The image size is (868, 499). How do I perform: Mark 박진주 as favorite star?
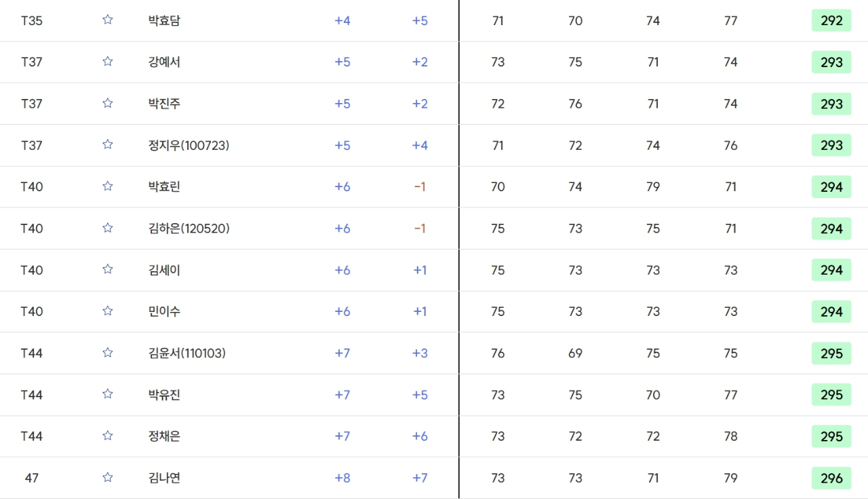point(107,103)
